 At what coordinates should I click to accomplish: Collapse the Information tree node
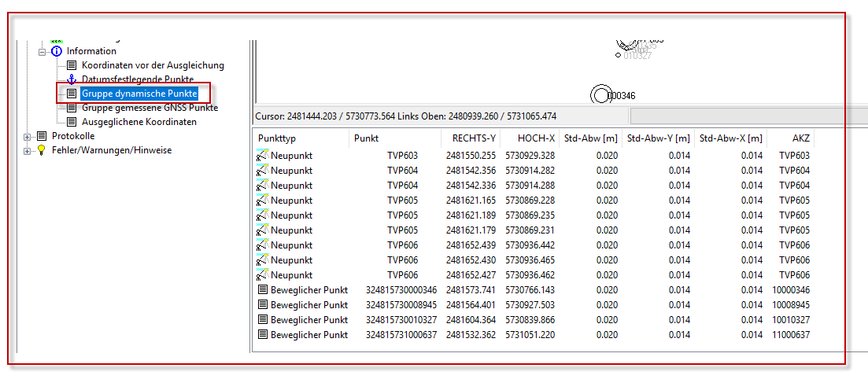(42, 51)
